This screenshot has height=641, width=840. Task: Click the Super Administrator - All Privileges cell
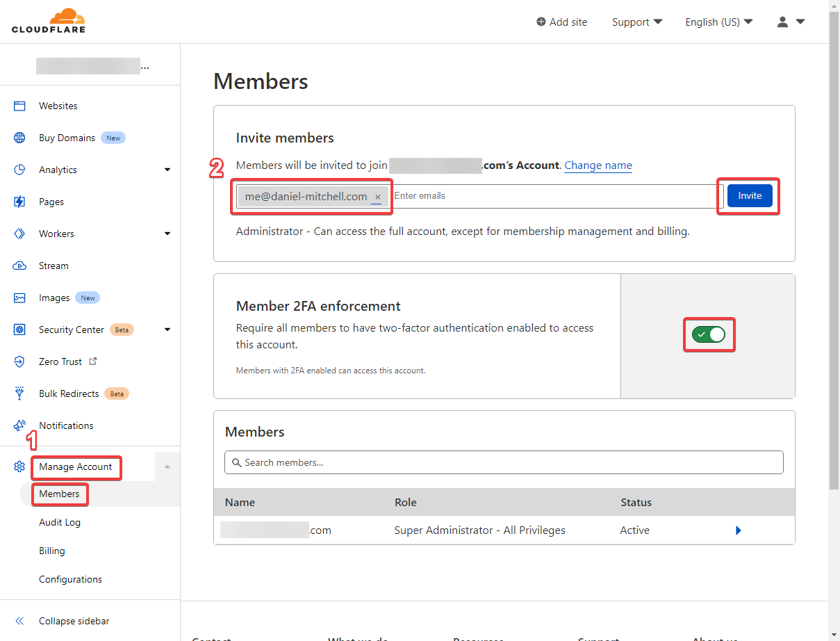pyautogui.click(x=479, y=530)
